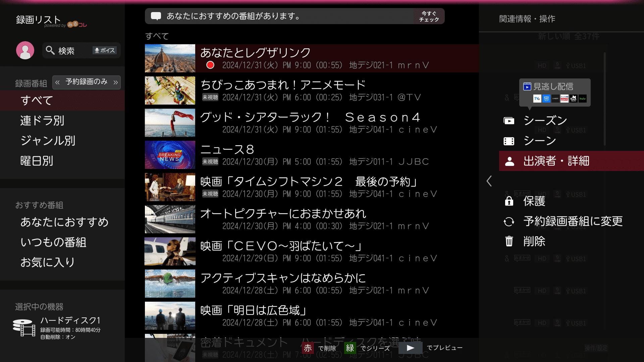Viewport: 644px width, 362px height.
Task: Click the left arrow on 予約録画のみ filter
Action: (58, 82)
